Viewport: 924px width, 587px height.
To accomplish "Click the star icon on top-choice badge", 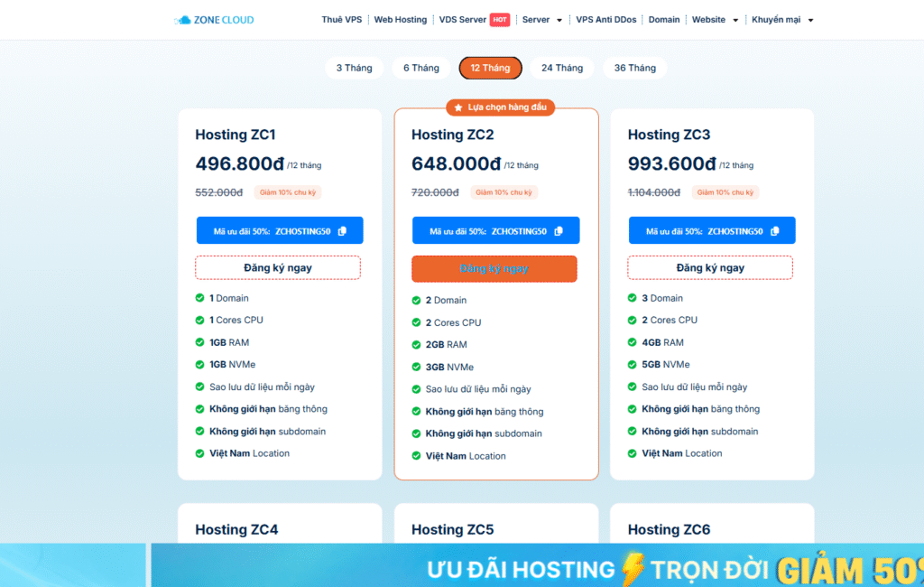I will pos(458,107).
